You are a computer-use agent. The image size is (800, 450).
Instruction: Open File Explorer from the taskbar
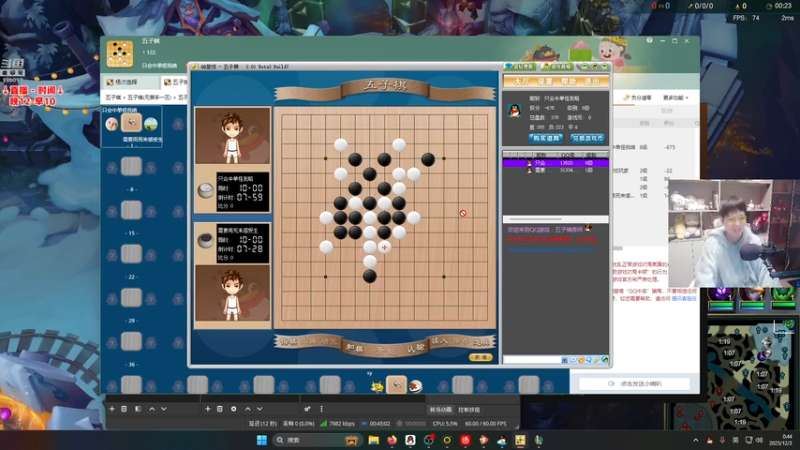pos(373,440)
